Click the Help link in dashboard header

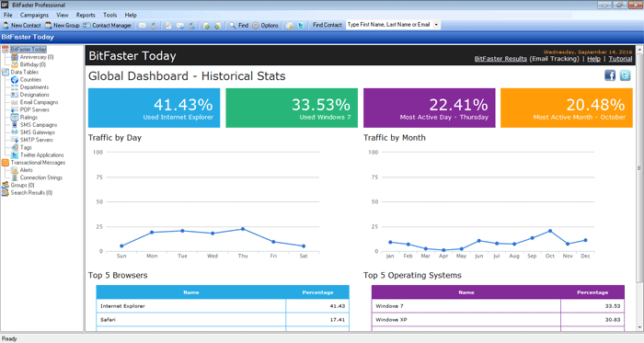tap(593, 59)
